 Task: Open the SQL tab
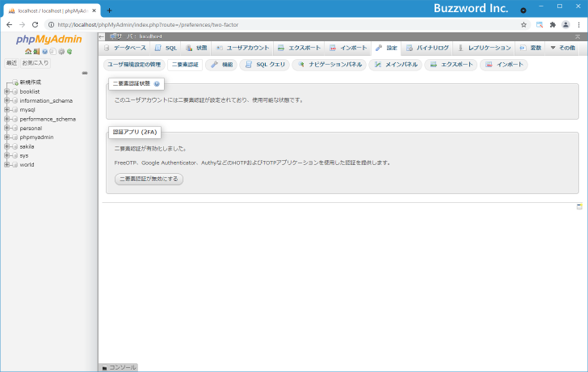[x=166, y=48]
